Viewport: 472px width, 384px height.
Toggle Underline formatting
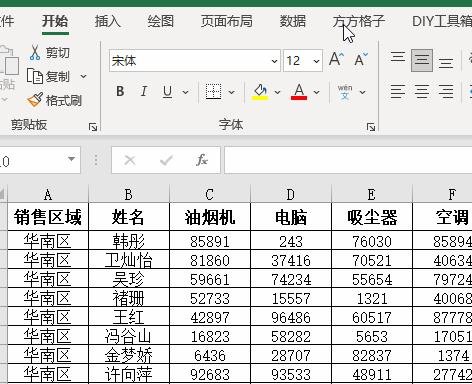coord(167,91)
